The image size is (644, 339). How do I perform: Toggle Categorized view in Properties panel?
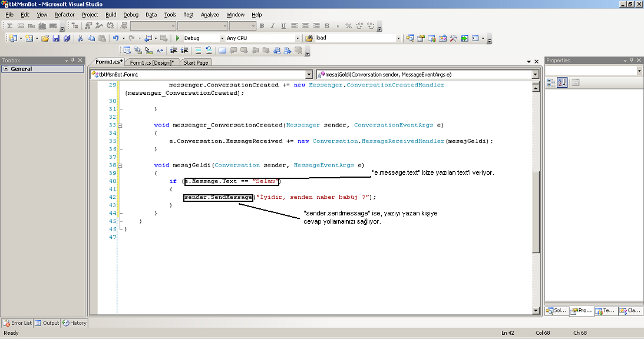(x=551, y=82)
